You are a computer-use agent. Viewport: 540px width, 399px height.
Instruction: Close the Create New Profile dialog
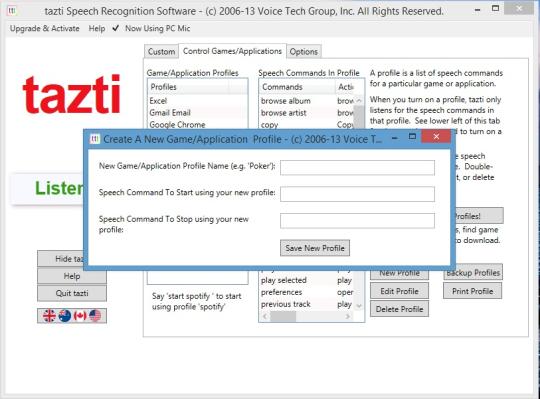tap(436, 137)
